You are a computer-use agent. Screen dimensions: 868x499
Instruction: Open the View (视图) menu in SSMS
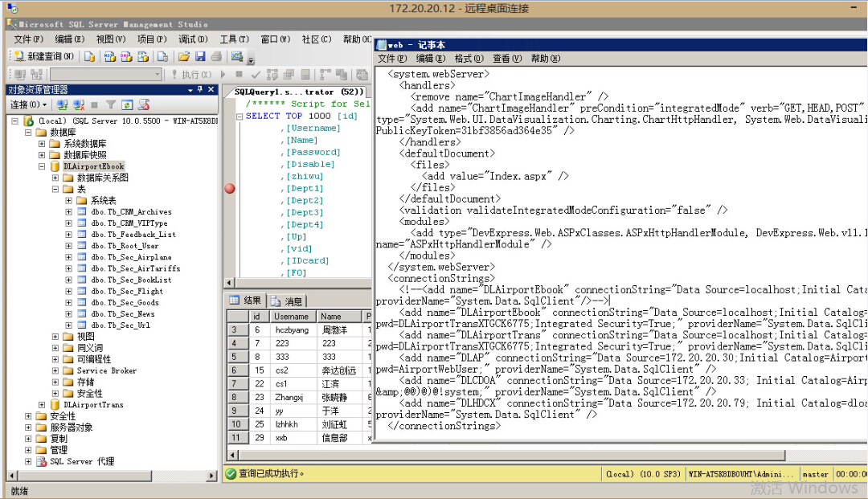[111, 39]
